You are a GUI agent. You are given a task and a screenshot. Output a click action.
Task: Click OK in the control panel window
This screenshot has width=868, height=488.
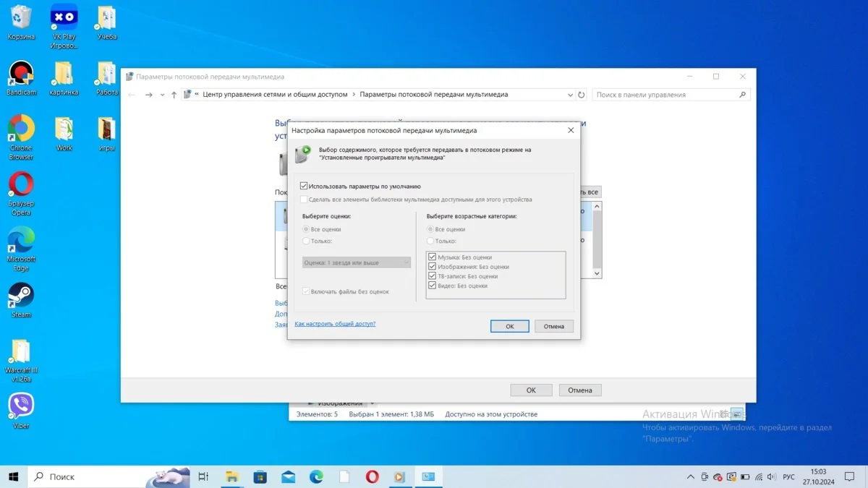coord(531,390)
